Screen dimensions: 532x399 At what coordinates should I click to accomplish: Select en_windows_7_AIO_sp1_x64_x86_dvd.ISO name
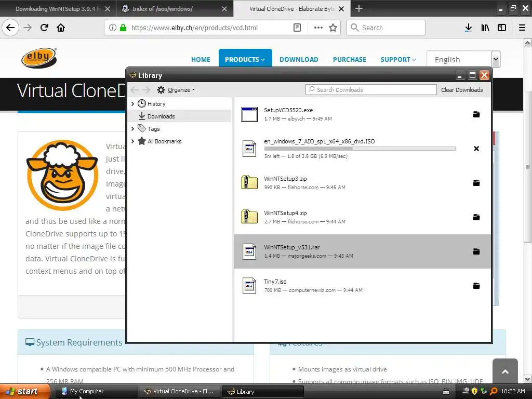(x=320, y=141)
